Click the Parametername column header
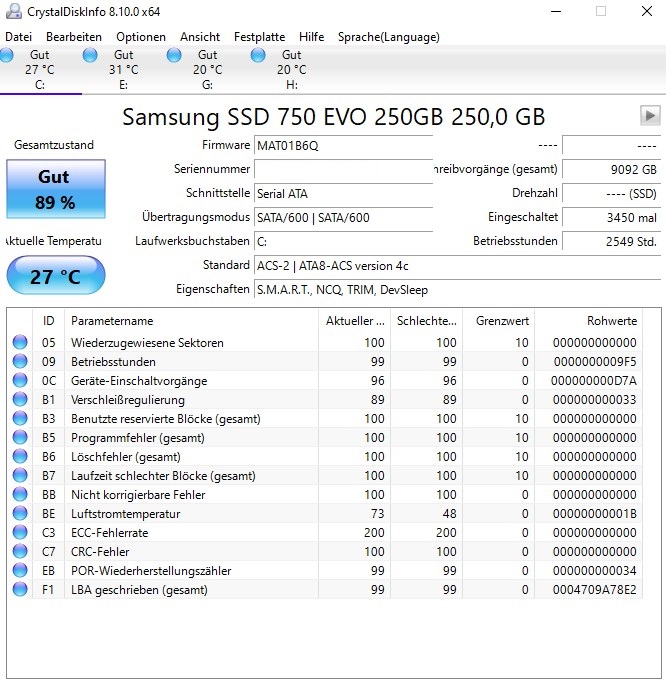Image resolution: width=666 pixels, height=683 pixels. click(191, 321)
